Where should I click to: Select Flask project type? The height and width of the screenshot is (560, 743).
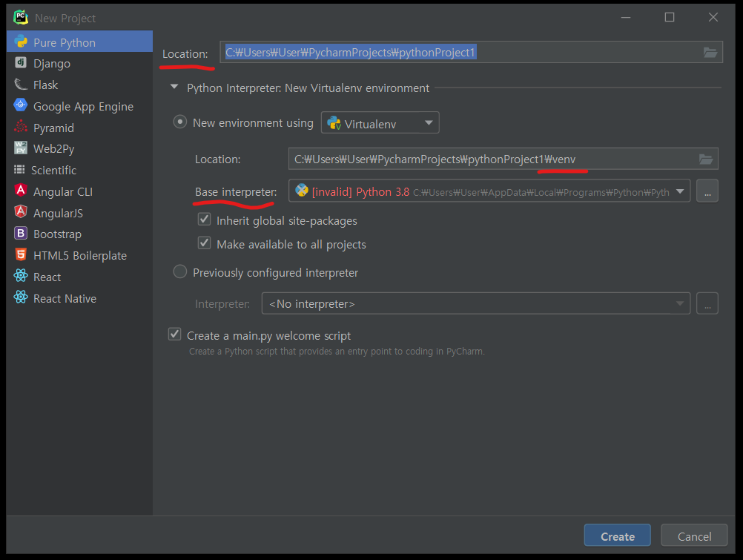pos(79,85)
